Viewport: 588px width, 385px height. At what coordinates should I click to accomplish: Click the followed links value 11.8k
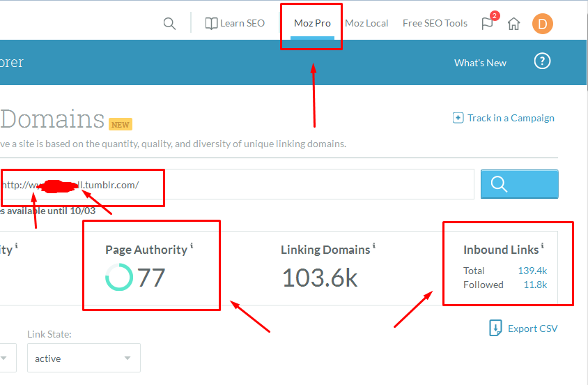coord(535,285)
